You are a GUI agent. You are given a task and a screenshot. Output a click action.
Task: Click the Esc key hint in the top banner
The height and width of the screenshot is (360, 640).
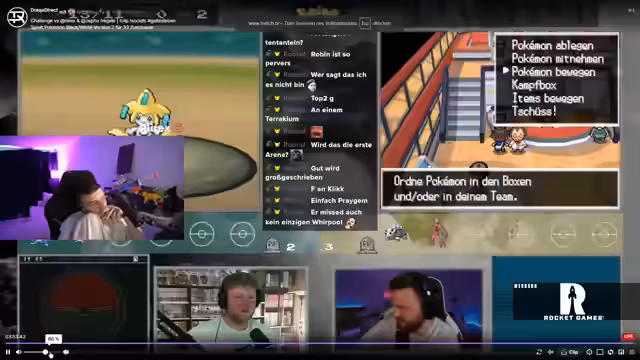365,23
